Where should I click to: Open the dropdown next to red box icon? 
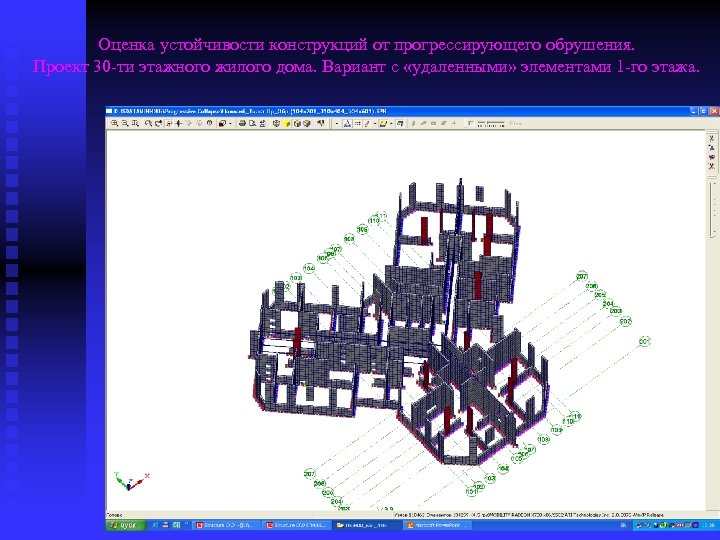[x=230, y=124]
